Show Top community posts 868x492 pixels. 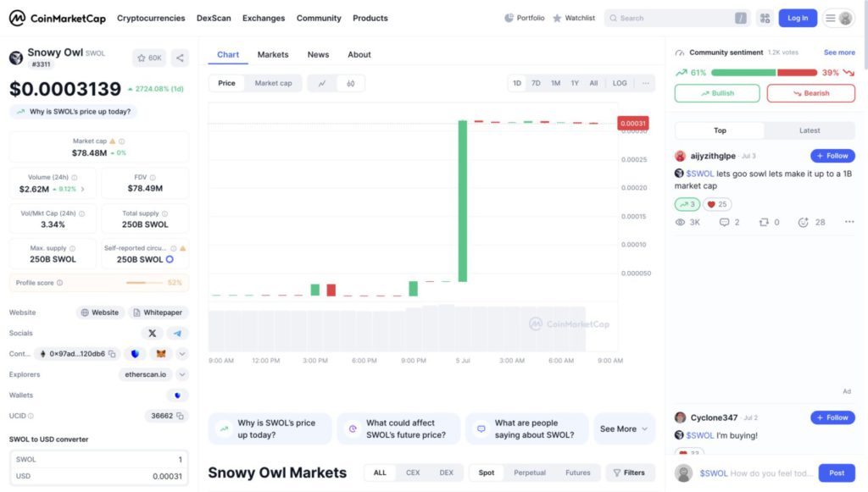click(x=720, y=130)
